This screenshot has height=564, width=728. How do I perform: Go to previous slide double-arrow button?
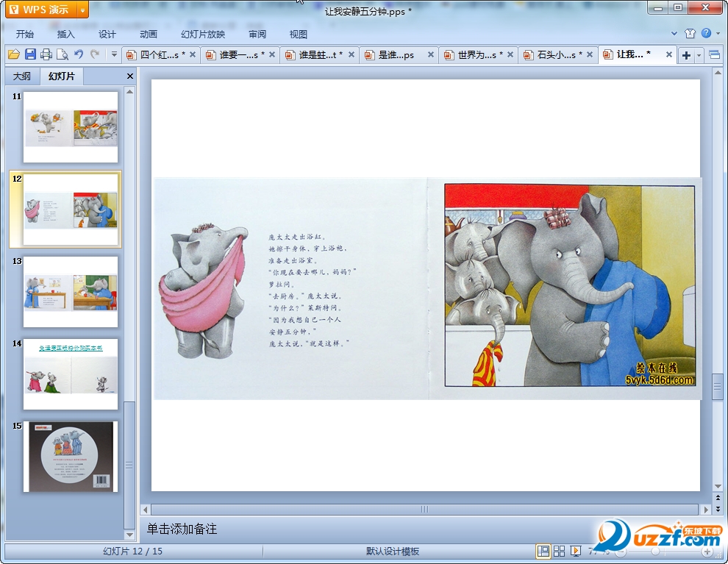point(718,497)
